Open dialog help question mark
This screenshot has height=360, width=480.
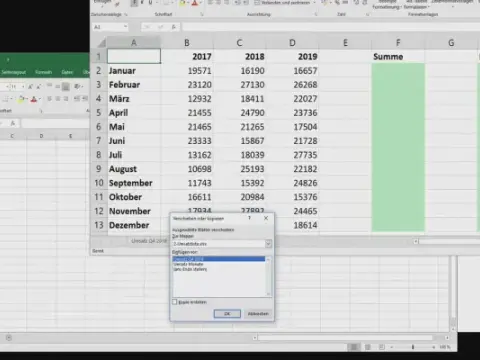tap(249, 218)
